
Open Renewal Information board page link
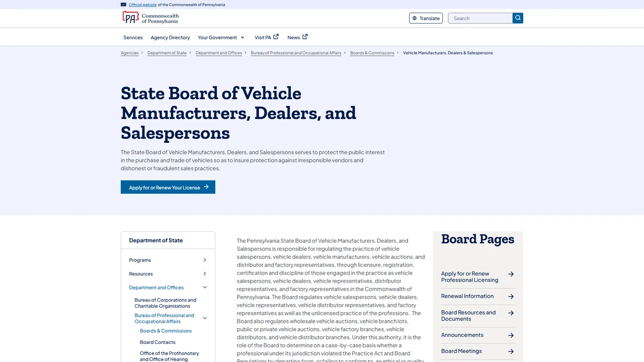(x=467, y=296)
